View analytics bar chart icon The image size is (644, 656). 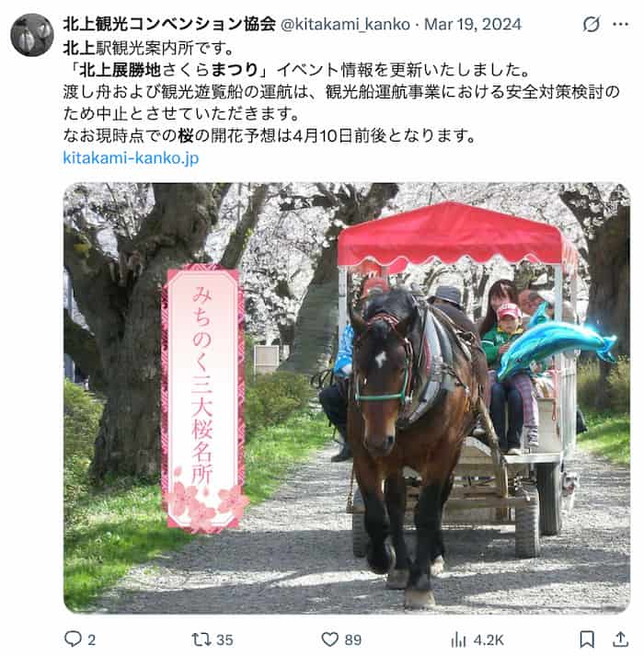pos(459,639)
